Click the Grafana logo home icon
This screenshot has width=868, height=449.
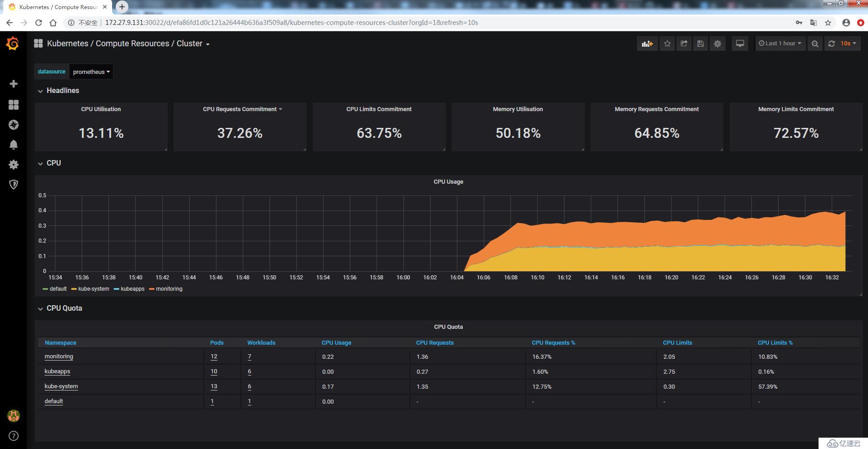13,44
